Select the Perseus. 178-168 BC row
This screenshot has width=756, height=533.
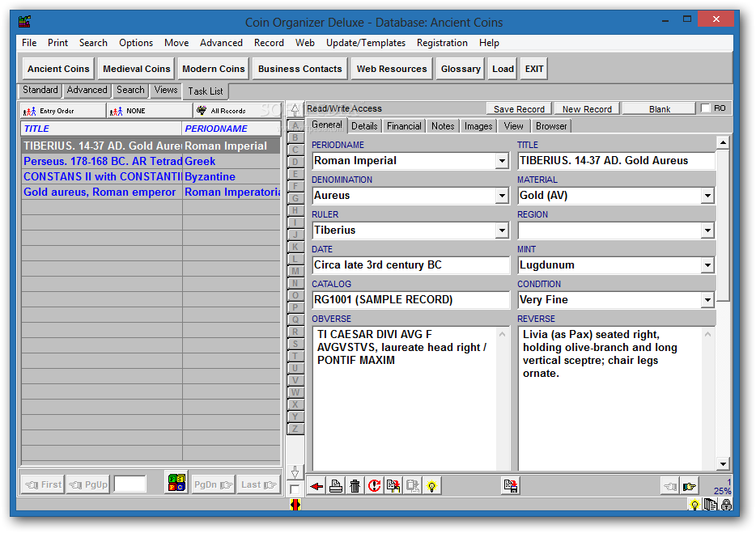[151, 162]
